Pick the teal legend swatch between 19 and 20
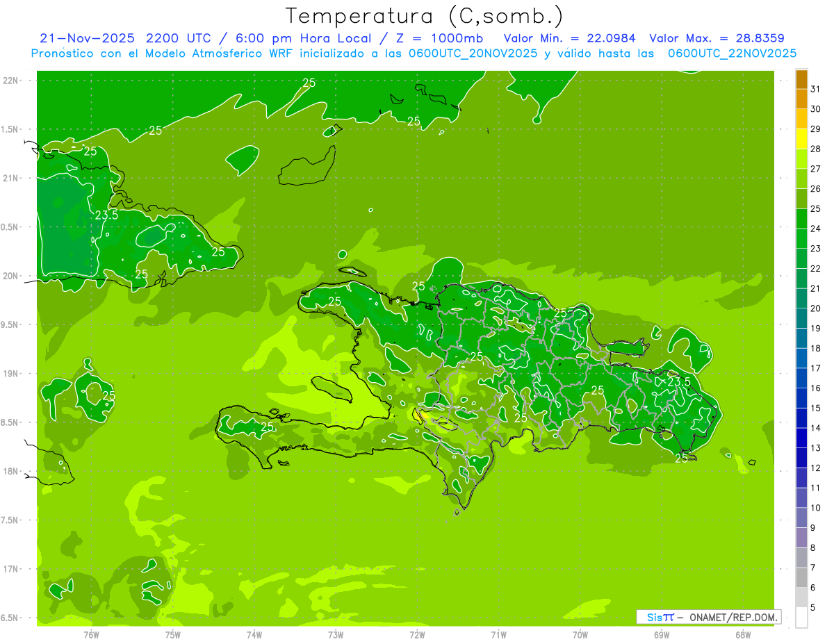834x644 pixels. pos(801,318)
